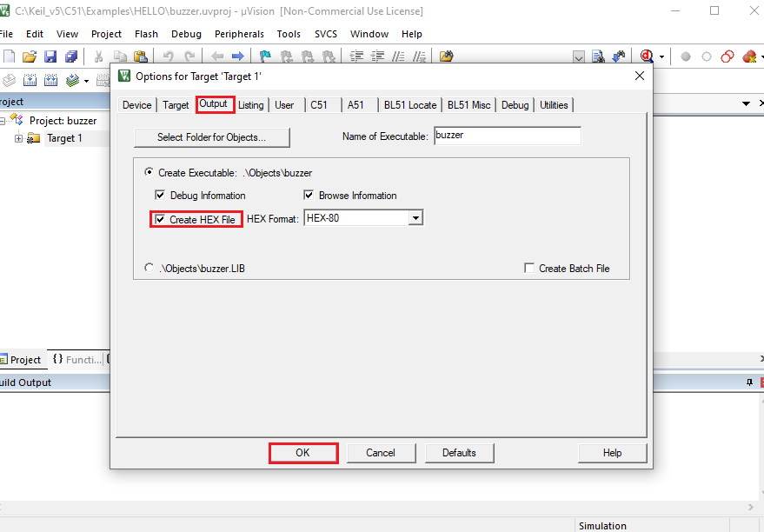
Task: Start a debug session with the debug icon
Action: pos(645,56)
